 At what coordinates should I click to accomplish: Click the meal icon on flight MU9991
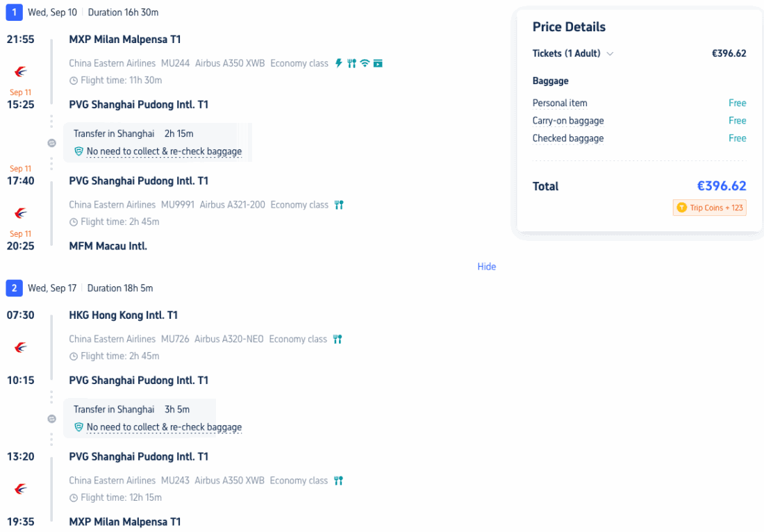pyautogui.click(x=339, y=205)
